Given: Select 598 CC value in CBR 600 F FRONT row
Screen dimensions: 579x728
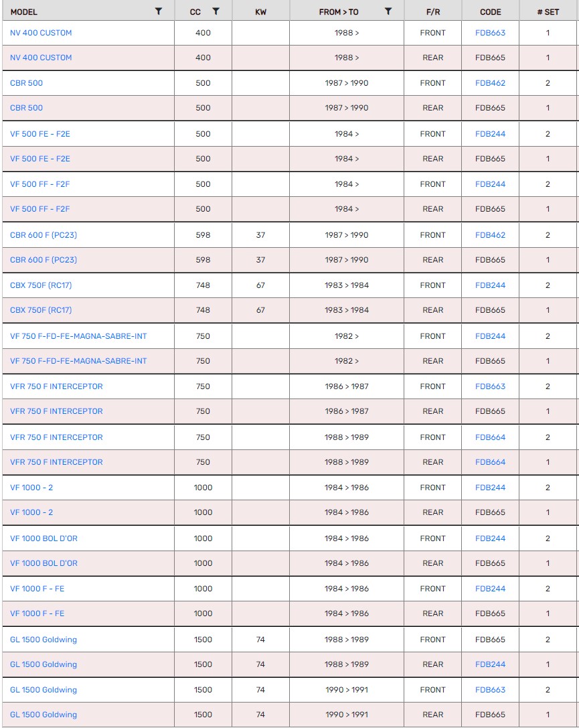Looking at the screenshot, I should tap(203, 235).
